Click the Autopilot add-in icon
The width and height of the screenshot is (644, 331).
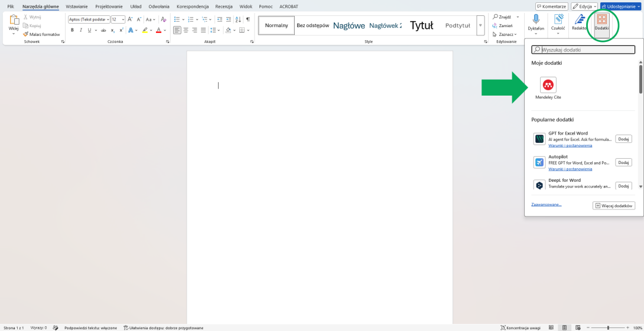coord(539,162)
